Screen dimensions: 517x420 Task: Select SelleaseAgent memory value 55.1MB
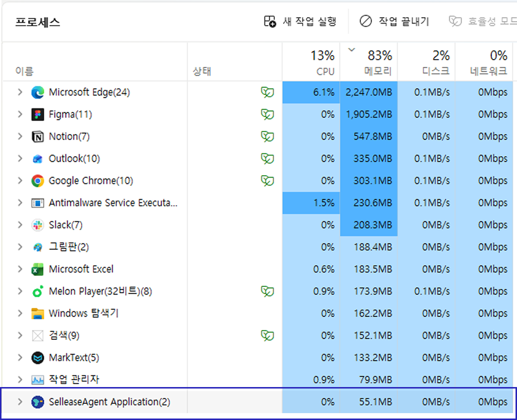[x=369, y=401]
